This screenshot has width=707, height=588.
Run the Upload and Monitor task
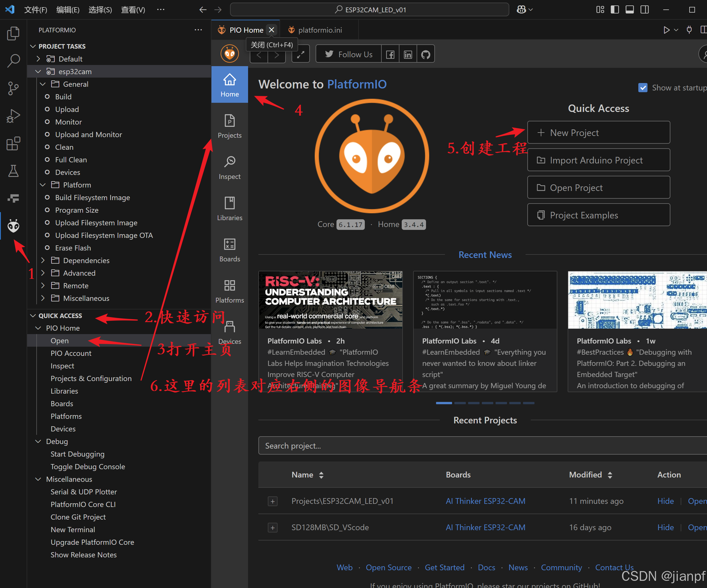click(88, 135)
